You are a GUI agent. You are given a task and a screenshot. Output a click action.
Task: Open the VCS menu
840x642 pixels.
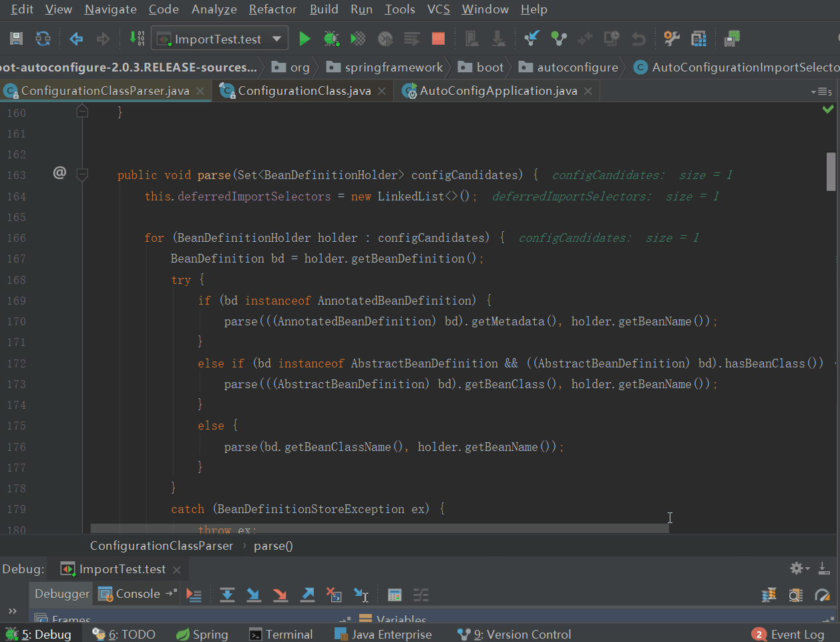point(439,9)
